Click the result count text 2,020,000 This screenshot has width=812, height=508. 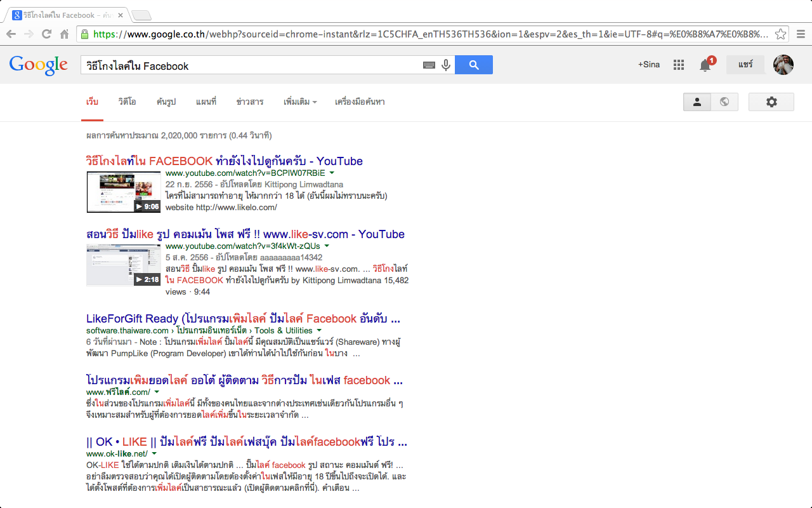point(179,135)
